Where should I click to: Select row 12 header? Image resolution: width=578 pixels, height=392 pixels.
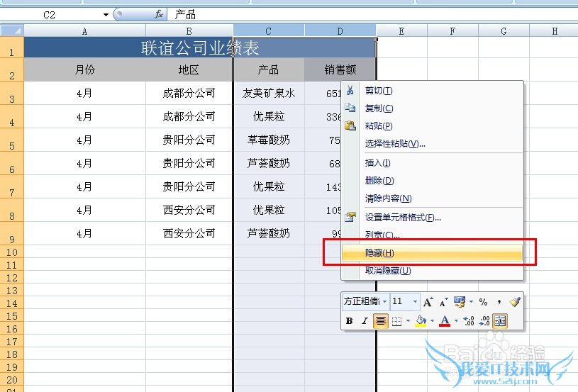(x=12, y=277)
